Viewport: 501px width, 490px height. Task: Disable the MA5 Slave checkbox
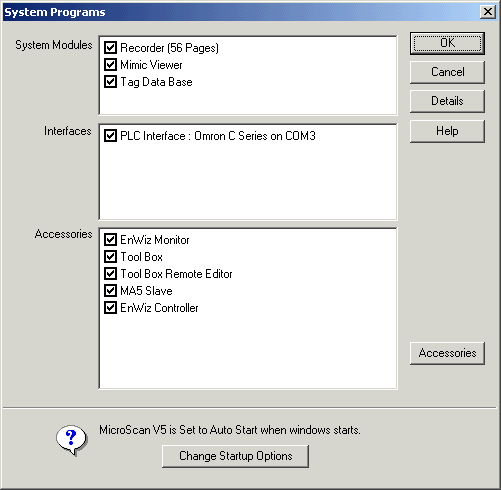tap(110, 291)
